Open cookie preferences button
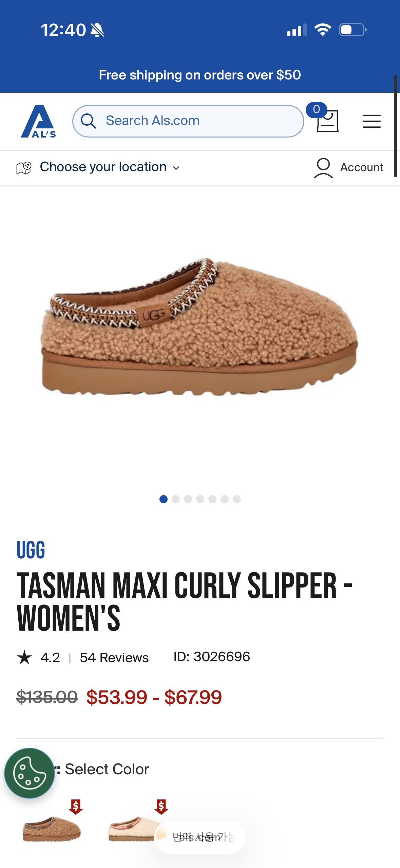The height and width of the screenshot is (868, 400). (x=30, y=773)
